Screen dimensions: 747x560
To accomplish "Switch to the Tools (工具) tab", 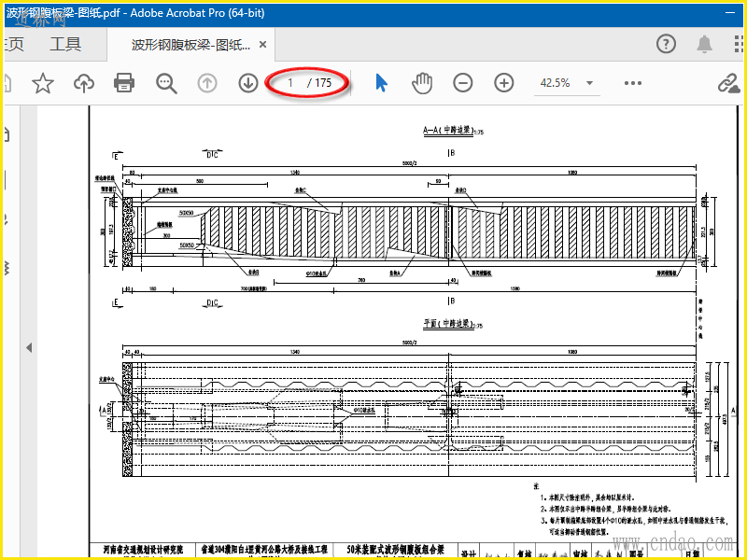I will (65, 44).
